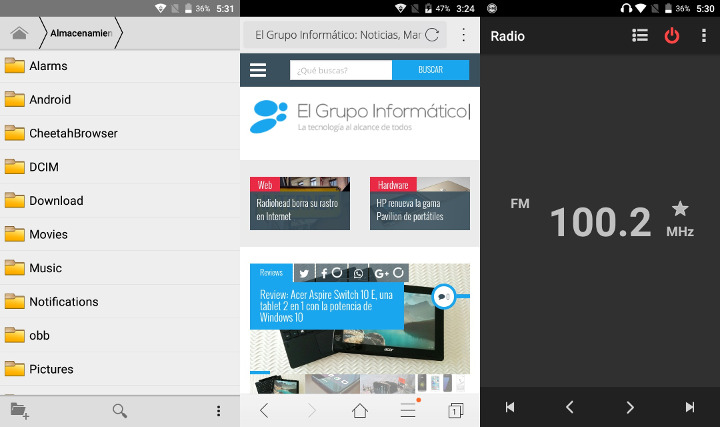This screenshot has width=720, height=427.
Task: Open the CheetahBrowser folder
Action: point(120,133)
